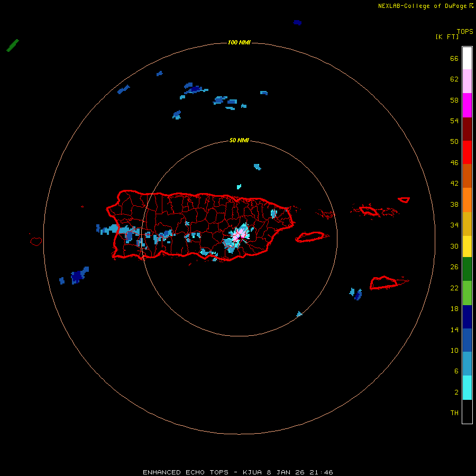The height and width of the screenshot is (476, 476).
Task: Click the 18 legend value
Action: [x=454, y=309]
